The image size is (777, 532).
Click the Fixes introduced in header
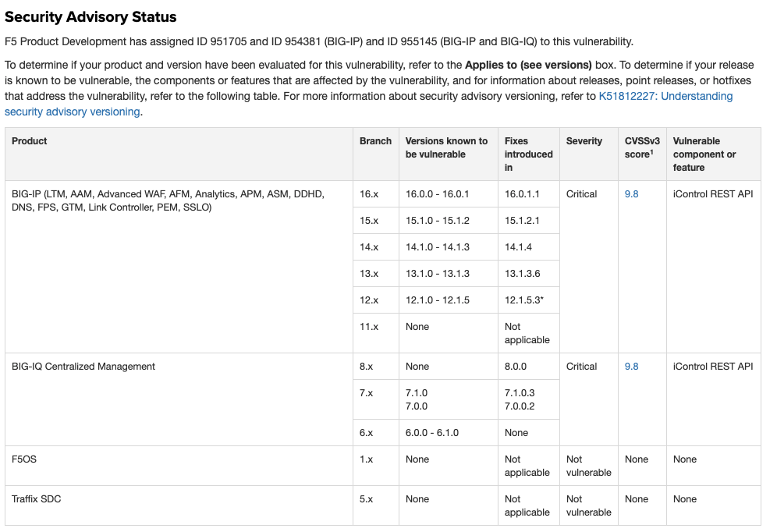pos(529,154)
